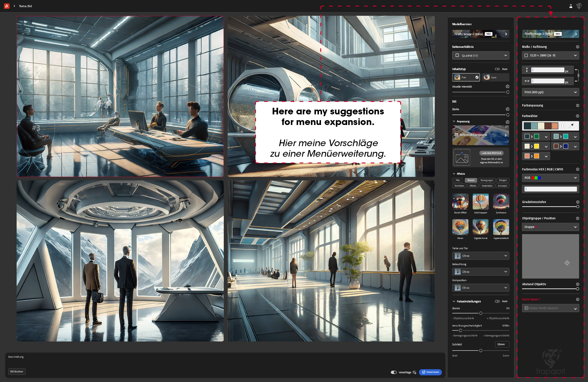
Task: Toggle Auto switch for Fotoeinstellungen
Action: click(497, 301)
